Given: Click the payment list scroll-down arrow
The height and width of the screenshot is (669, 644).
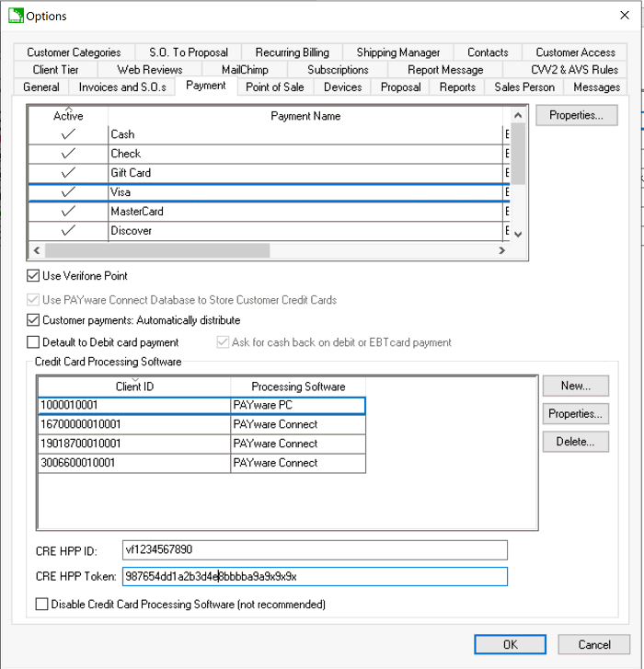Looking at the screenshot, I should pos(518,234).
